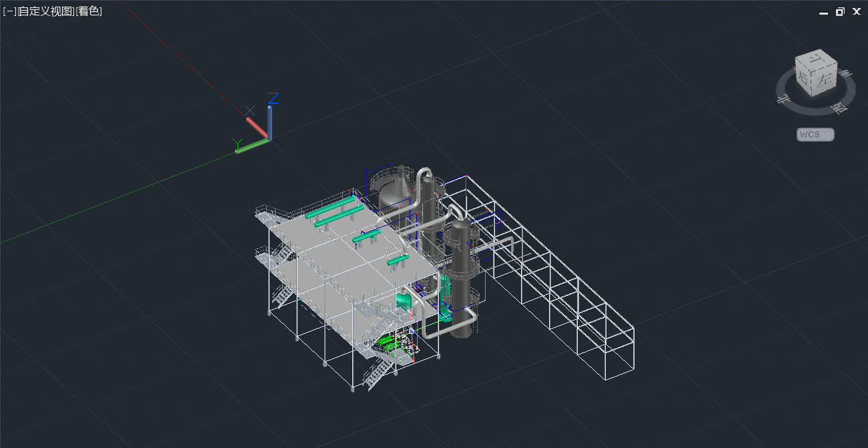The width and height of the screenshot is (868, 448).
Task: Click the 上 face of the ViewCube
Action: [816, 59]
